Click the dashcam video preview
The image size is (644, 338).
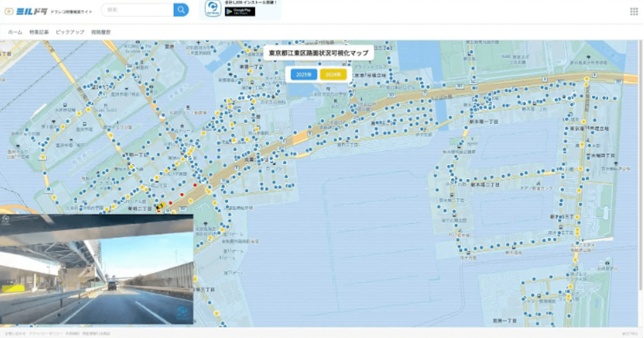pos(97,269)
